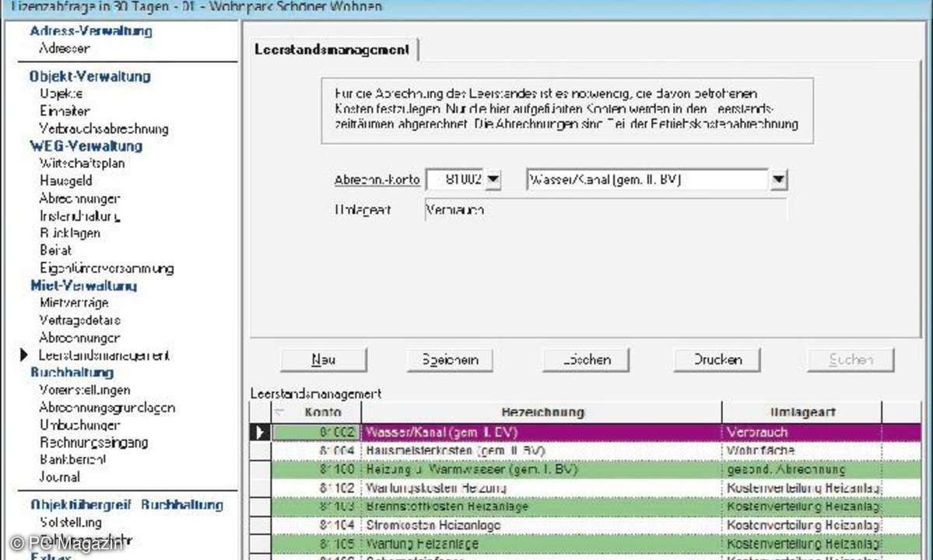The image size is (933, 560).
Task: Click the Objektübergreif. Buchhaltung heading
Action: pyautogui.click(x=127, y=505)
